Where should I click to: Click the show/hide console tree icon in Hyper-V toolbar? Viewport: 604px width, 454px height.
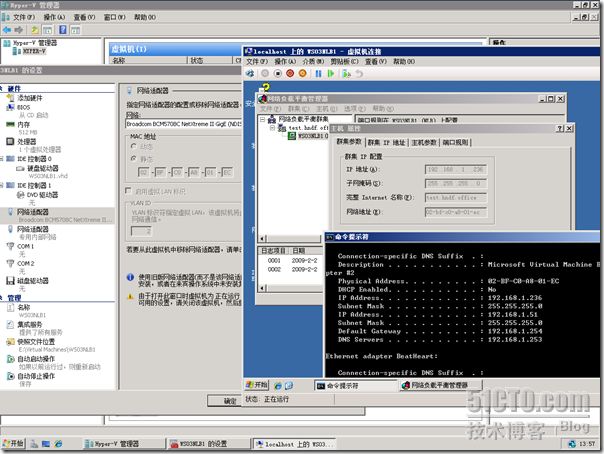[x=48, y=30]
